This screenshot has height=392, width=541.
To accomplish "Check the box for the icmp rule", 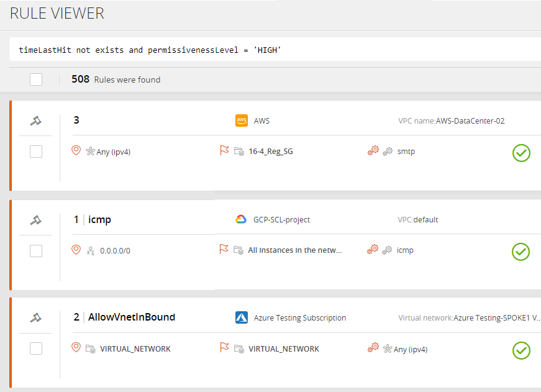I will [x=36, y=251].
